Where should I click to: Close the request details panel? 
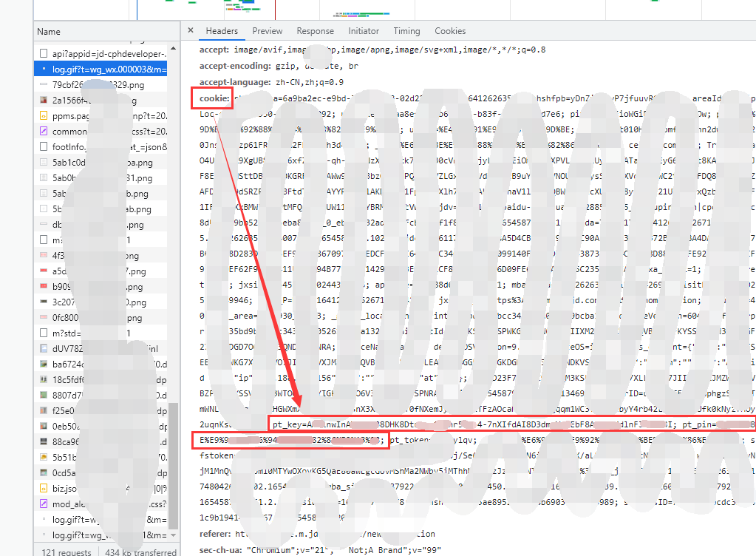(191, 30)
